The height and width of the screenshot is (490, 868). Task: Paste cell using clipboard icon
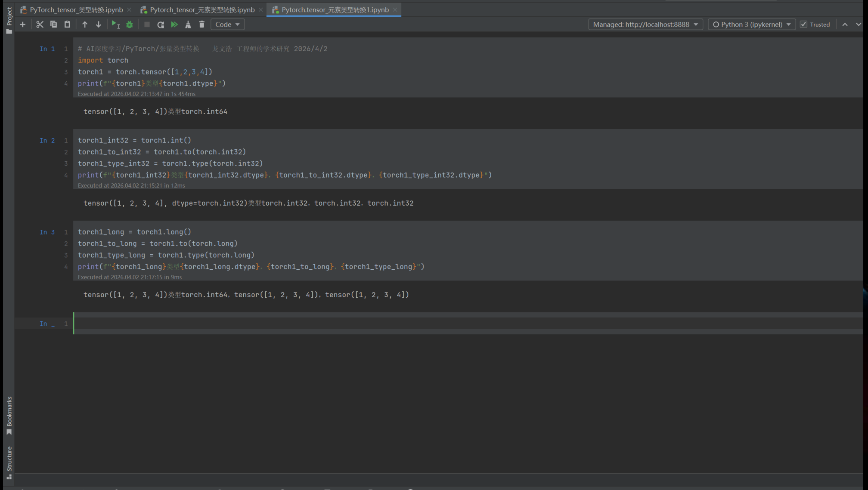click(67, 25)
